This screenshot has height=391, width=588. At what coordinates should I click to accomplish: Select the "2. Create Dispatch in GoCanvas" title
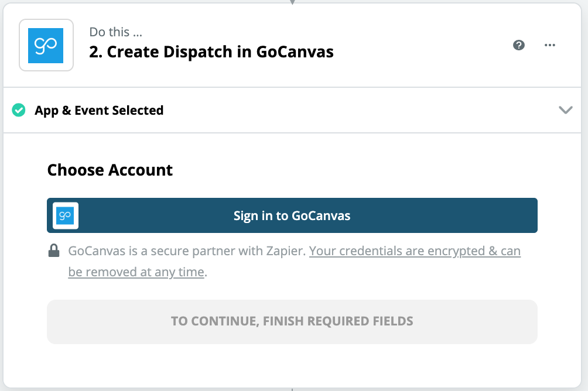(x=211, y=52)
